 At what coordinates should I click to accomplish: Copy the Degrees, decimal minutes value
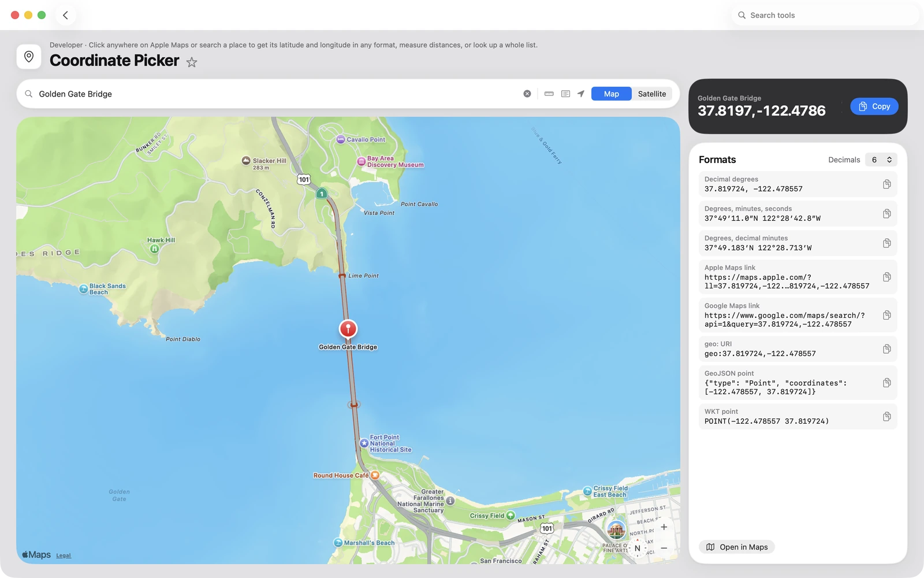tap(887, 243)
